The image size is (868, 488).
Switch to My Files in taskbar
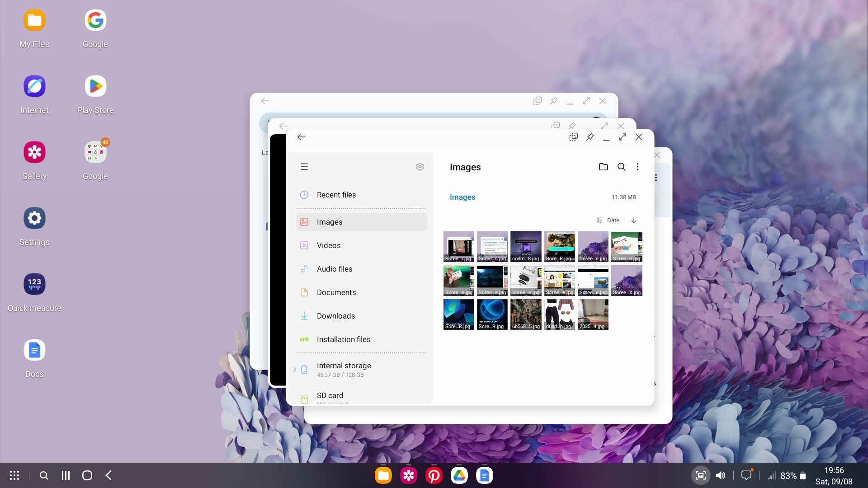(x=383, y=475)
